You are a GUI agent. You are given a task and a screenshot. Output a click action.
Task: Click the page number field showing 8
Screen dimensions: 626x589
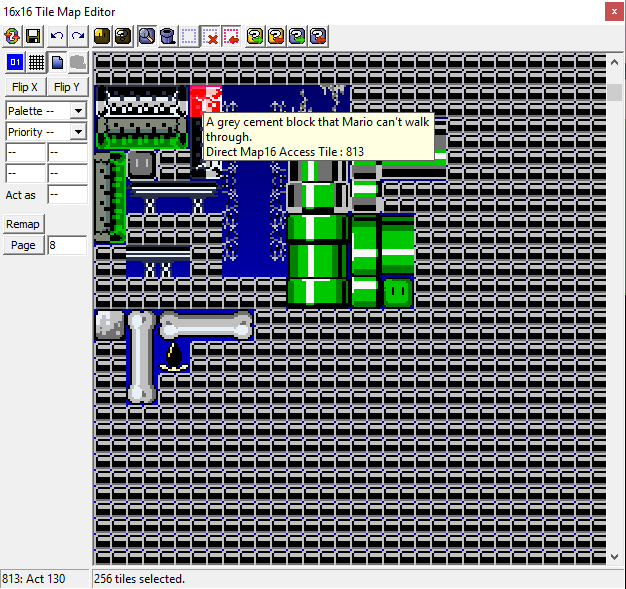tap(67, 245)
